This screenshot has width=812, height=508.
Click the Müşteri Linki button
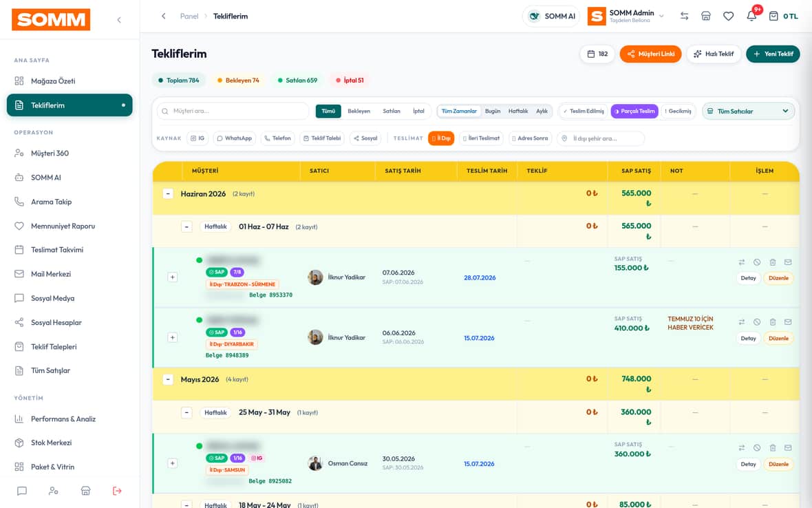click(x=650, y=54)
